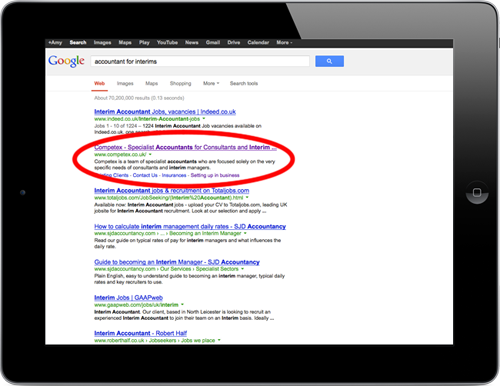
Task: Open Interim Accountant jobs Totaljobs.com result
Action: (x=172, y=191)
